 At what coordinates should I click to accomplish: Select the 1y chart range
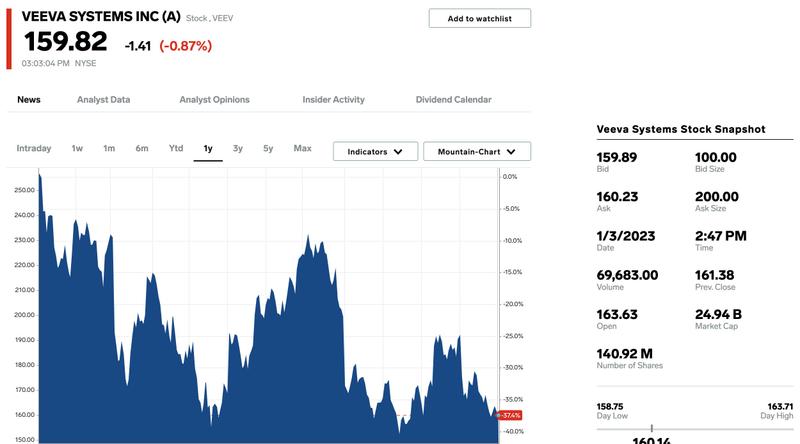coord(208,149)
